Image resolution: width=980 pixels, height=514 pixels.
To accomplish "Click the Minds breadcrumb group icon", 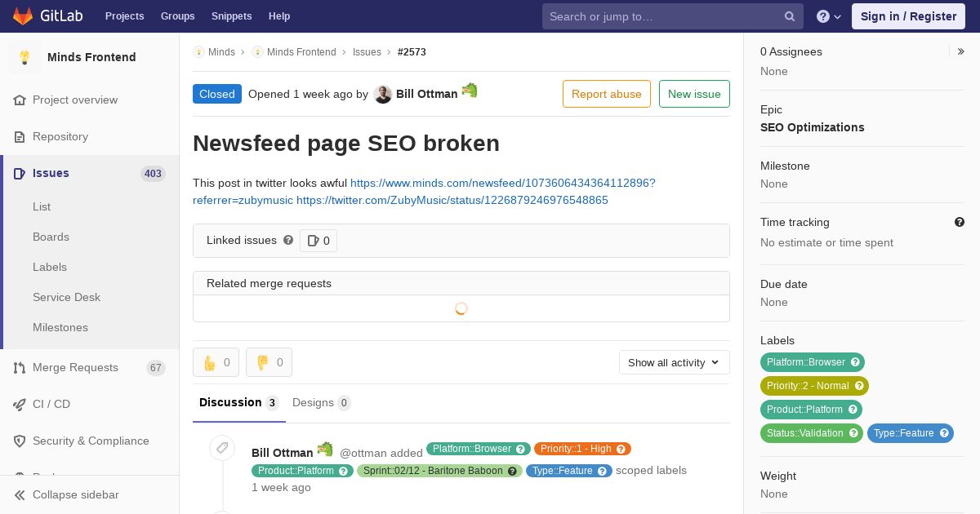I will [x=198, y=51].
